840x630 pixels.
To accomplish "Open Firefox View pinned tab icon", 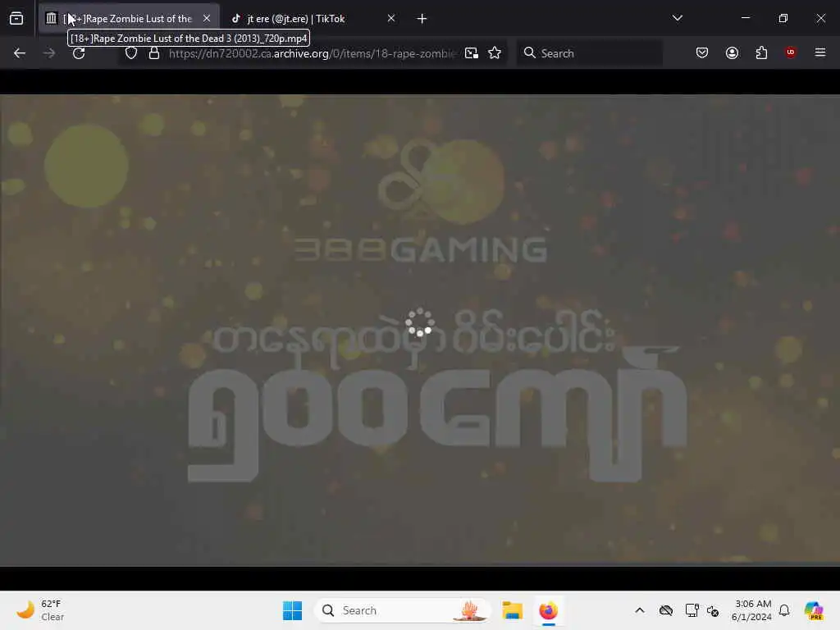I will point(16,19).
